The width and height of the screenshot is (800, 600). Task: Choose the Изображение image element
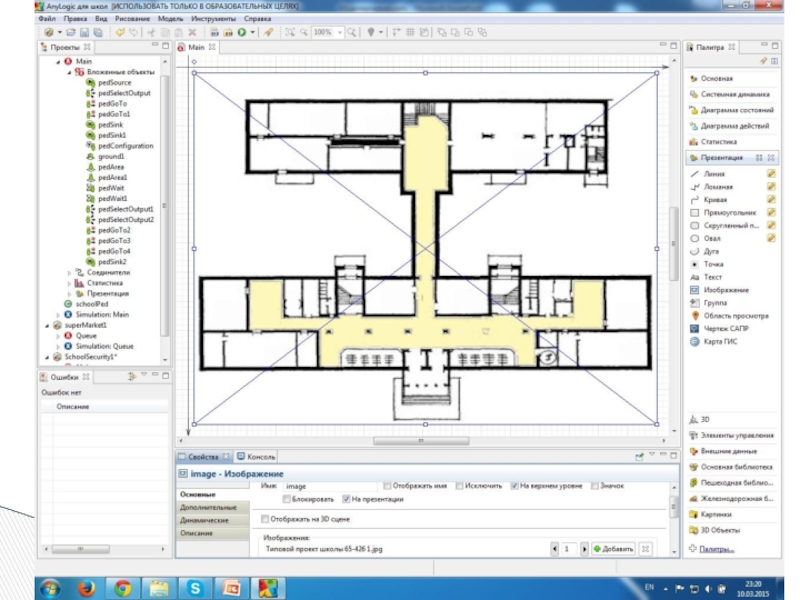pos(724,289)
